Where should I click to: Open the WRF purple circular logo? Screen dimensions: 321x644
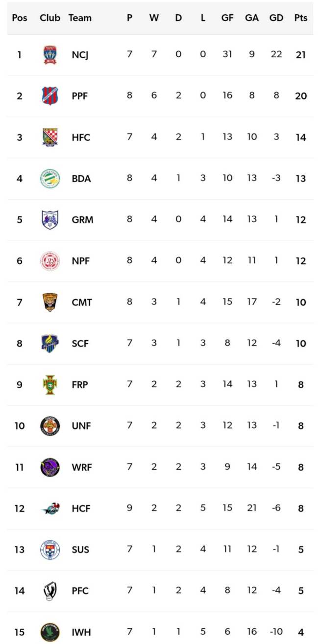point(50,467)
